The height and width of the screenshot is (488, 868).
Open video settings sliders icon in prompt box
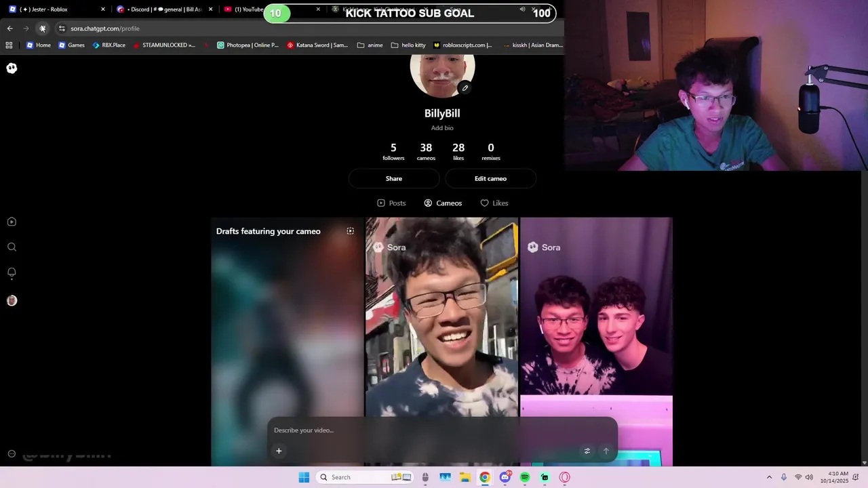coord(587,451)
